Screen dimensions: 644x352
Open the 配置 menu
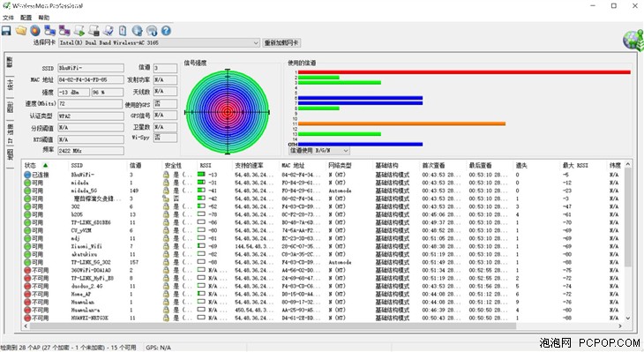click(26, 18)
